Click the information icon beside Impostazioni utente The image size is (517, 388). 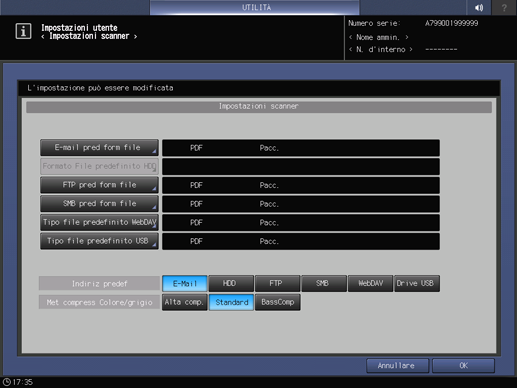(x=23, y=31)
